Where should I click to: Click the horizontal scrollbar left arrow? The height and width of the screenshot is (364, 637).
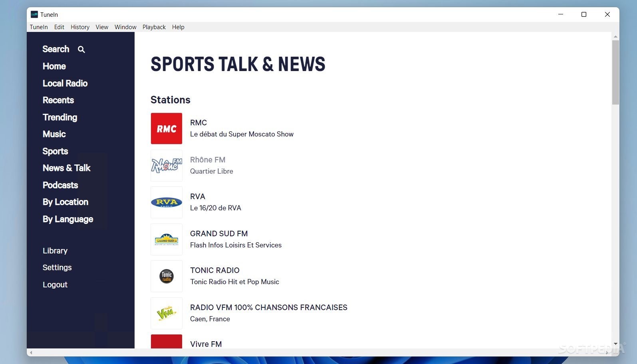pyautogui.click(x=31, y=352)
